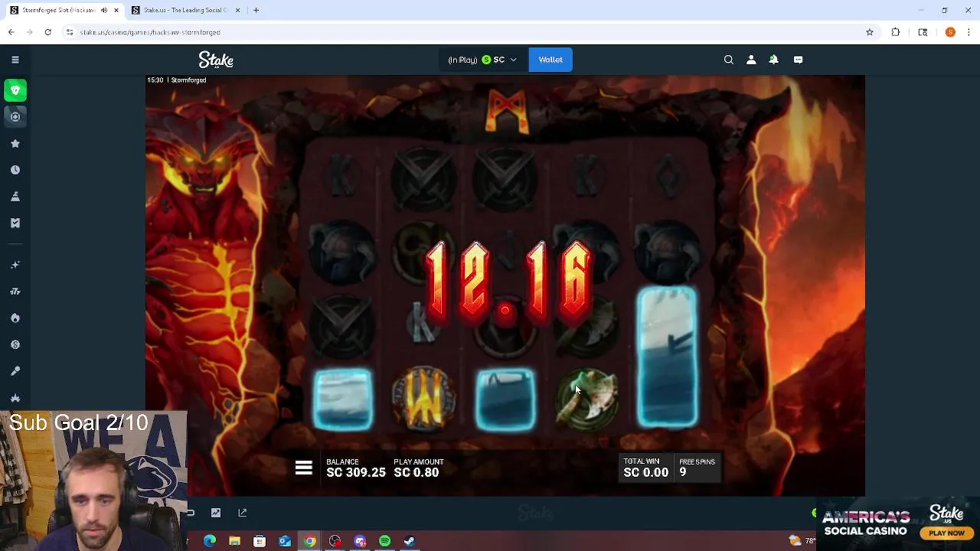
Task: Open Outlook from taskbar
Action: tap(285, 541)
